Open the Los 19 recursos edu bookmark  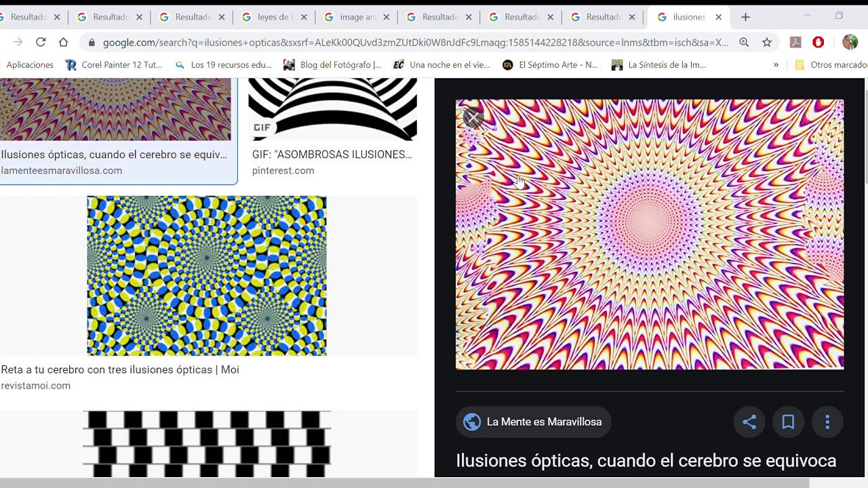(223, 65)
